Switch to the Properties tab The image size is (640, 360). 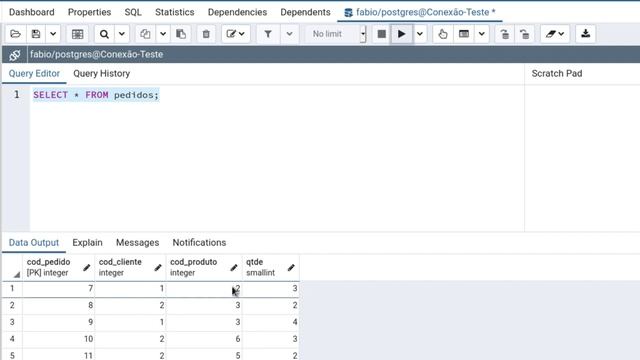pyautogui.click(x=89, y=12)
